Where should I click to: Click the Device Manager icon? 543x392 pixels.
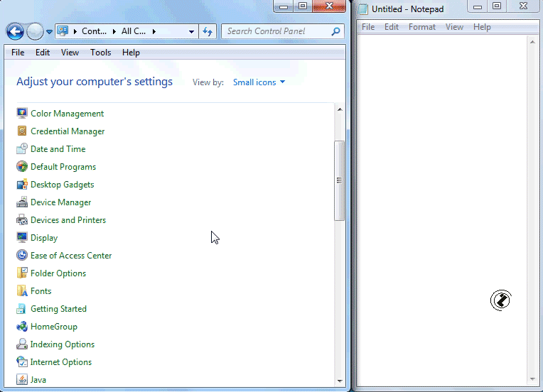[x=22, y=202]
